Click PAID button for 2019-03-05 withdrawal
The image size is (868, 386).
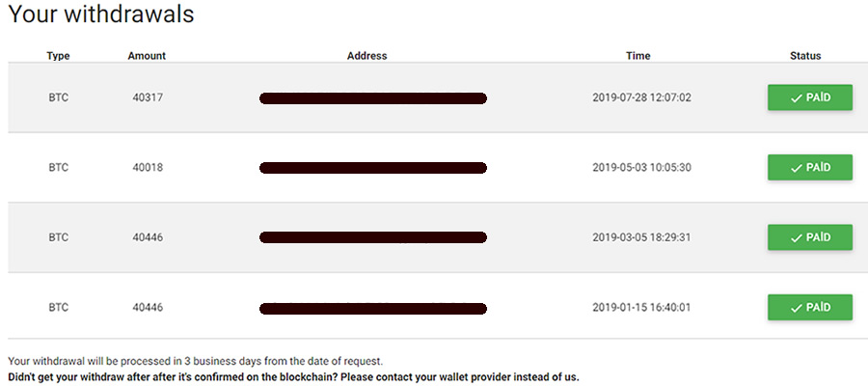[810, 237]
